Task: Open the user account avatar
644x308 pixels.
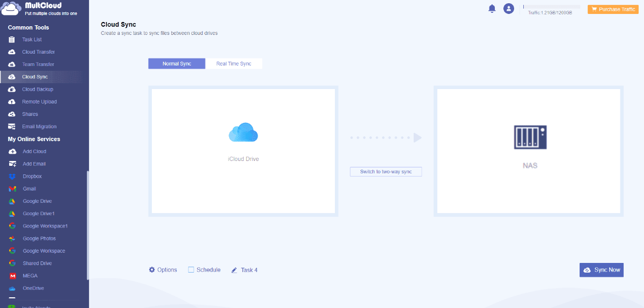Action: point(509,9)
